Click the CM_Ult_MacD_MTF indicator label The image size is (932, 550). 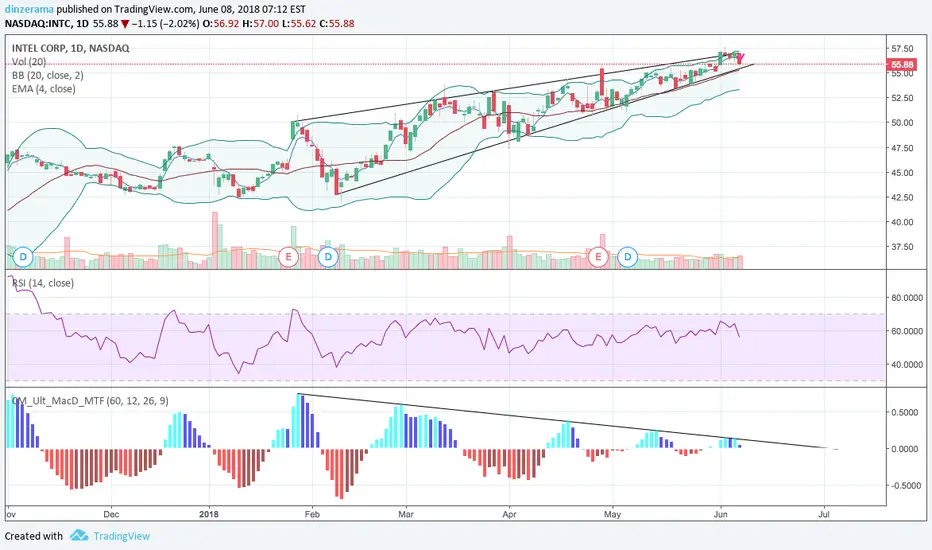click(x=90, y=401)
